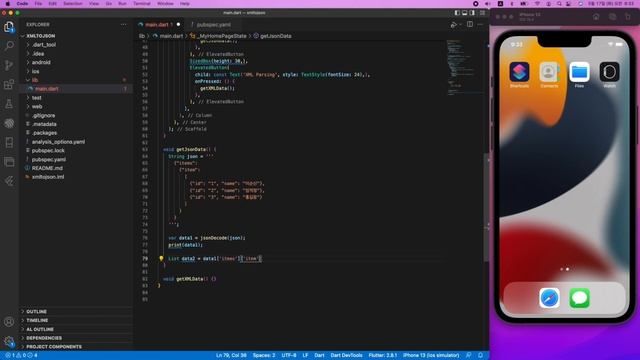Click the Explorer panel more actions ellipsis
This screenshot has height=360, width=640.
point(123,24)
